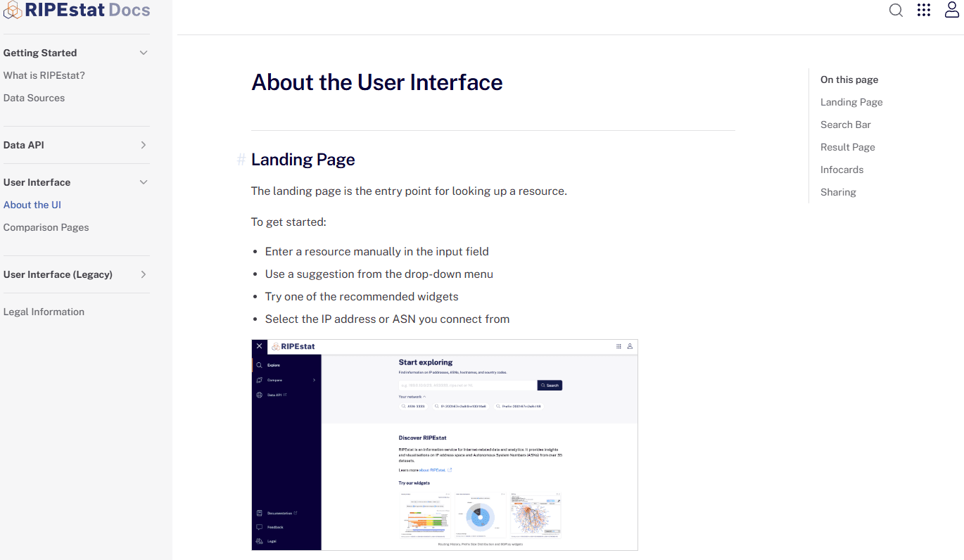The width and height of the screenshot is (964, 560).
Task: Collapse the User Interface section chevron
Action: coord(144,182)
